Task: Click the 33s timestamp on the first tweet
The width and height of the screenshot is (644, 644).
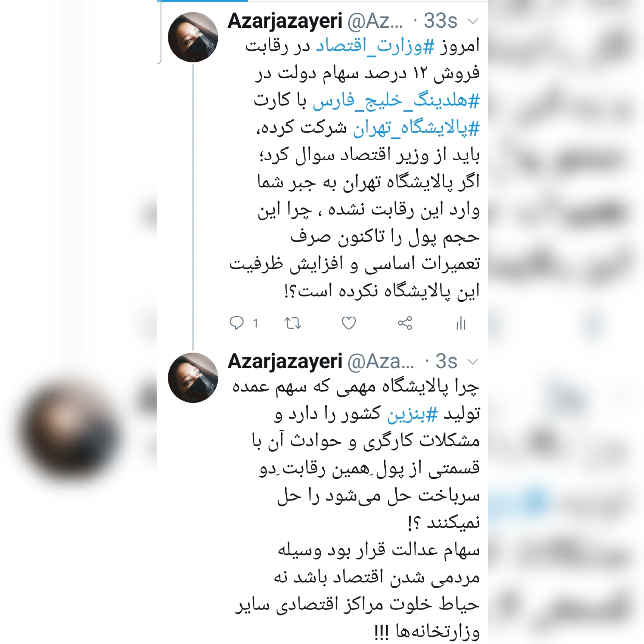Action: [x=440, y=21]
